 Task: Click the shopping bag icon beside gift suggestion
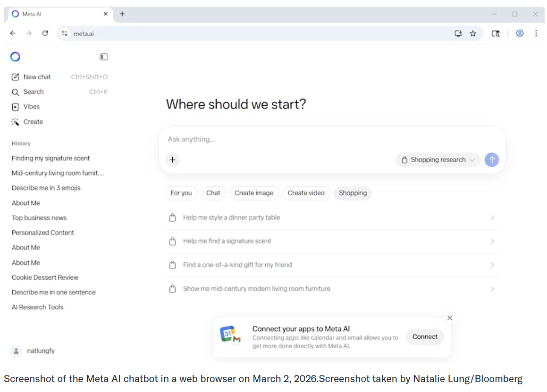click(x=172, y=265)
